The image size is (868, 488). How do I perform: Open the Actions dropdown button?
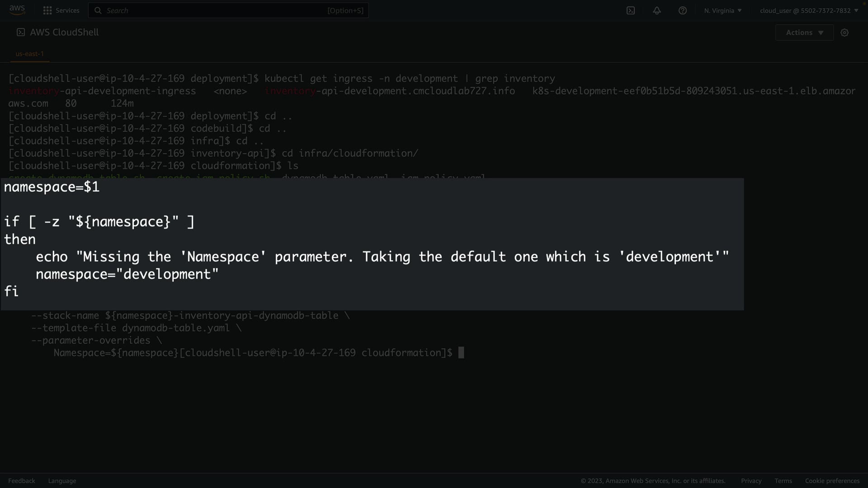pos(804,33)
